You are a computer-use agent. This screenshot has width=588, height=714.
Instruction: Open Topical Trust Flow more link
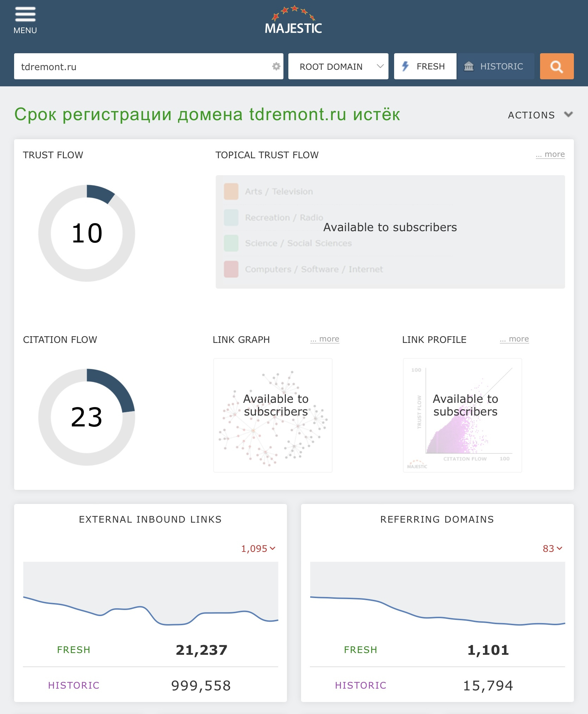(x=550, y=154)
